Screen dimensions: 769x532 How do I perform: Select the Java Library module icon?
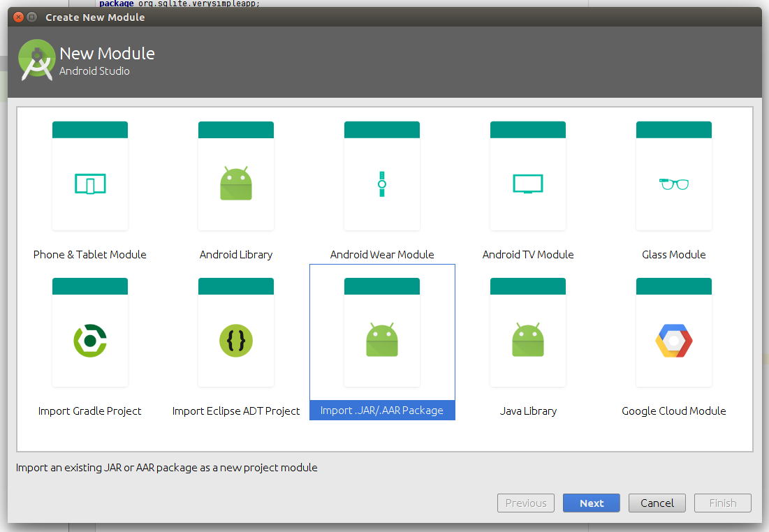527,341
